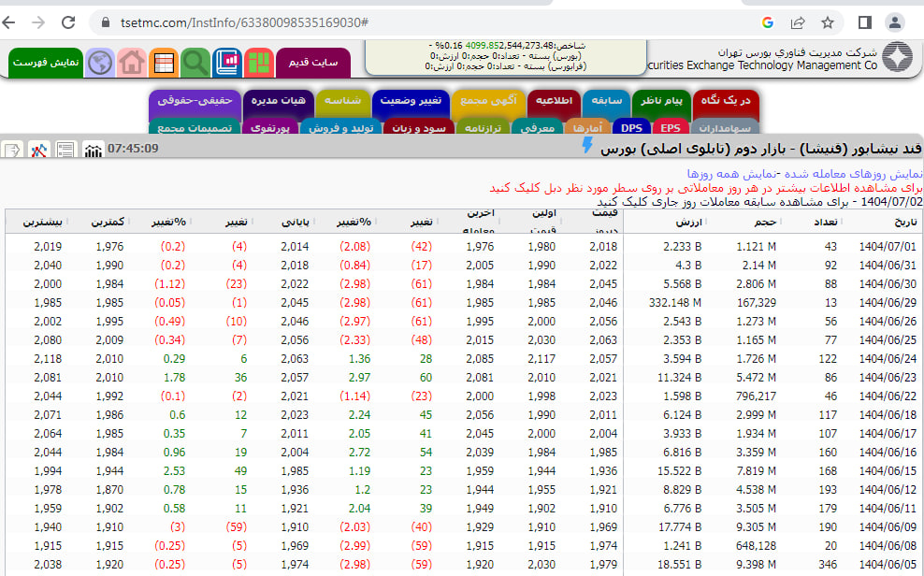The height and width of the screenshot is (576, 924).
Task: Open the EPS tab
Action: 671,128
